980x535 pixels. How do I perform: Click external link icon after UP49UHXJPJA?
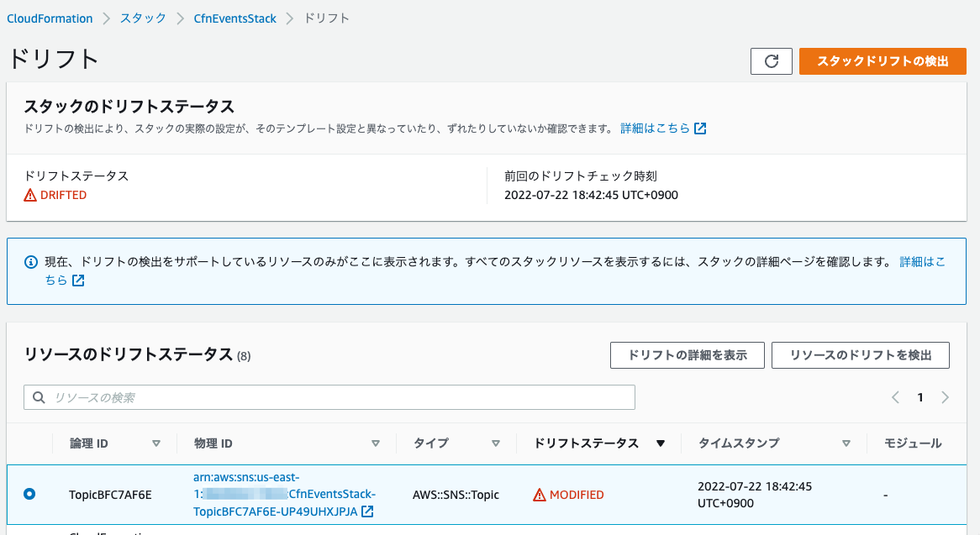point(367,511)
